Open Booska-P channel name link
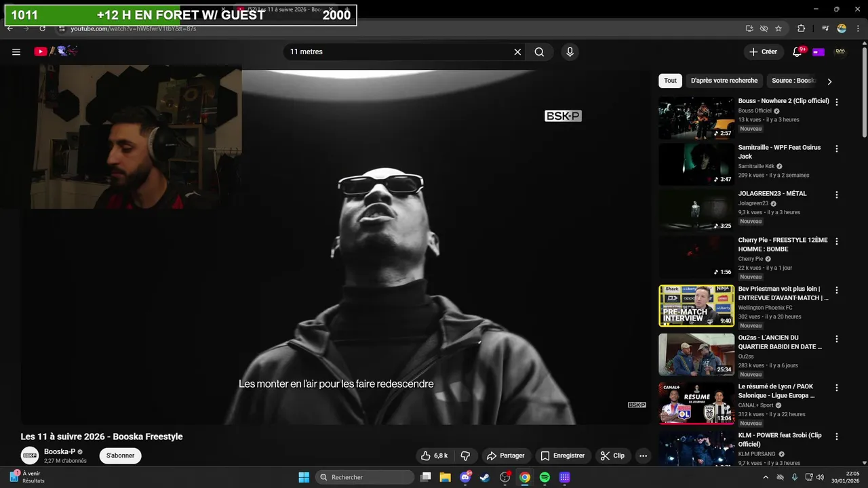The width and height of the screenshot is (868, 488). click(x=60, y=451)
